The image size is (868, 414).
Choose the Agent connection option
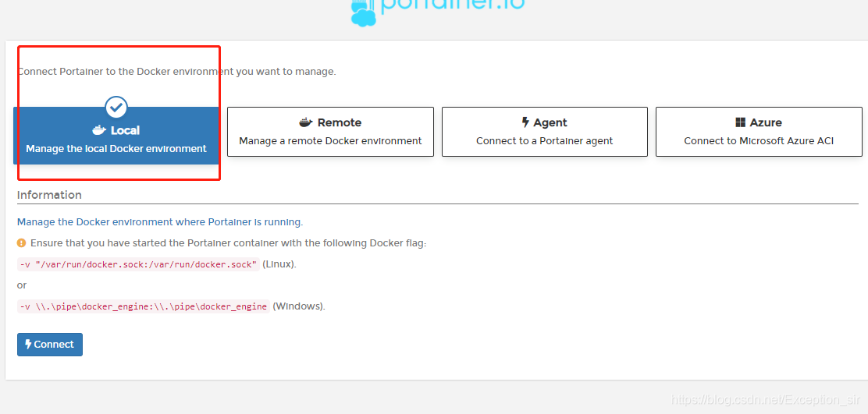pos(545,132)
